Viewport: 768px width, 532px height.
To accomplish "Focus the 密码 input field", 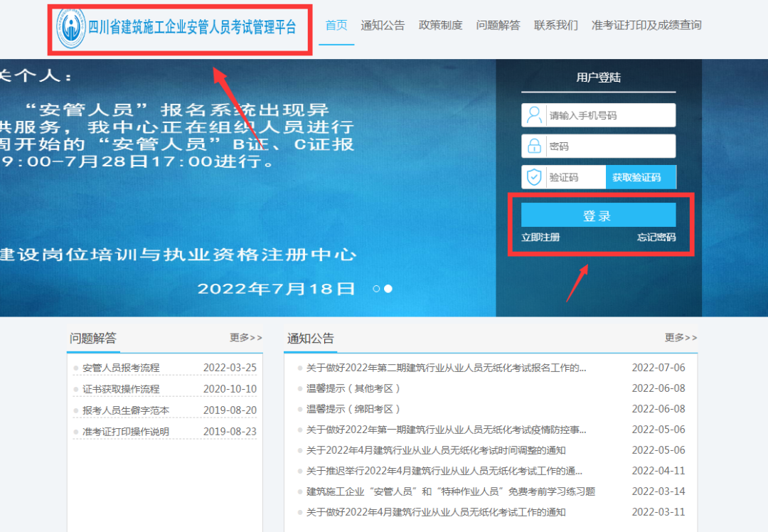I will (609, 147).
